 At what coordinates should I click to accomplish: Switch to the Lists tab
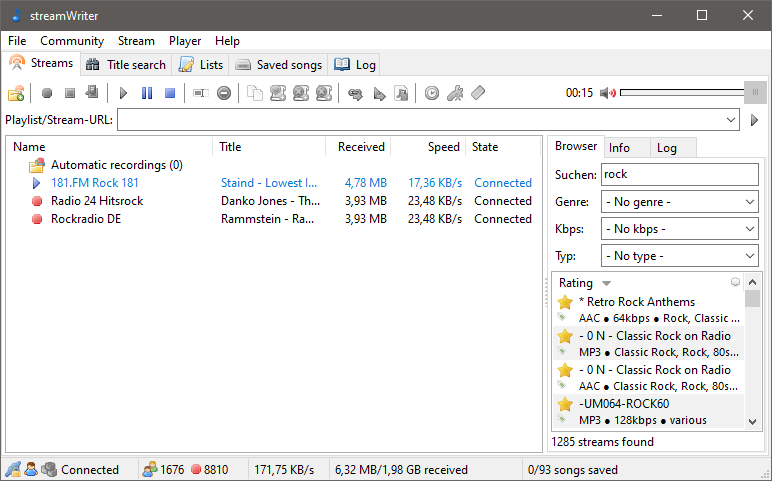coord(201,64)
